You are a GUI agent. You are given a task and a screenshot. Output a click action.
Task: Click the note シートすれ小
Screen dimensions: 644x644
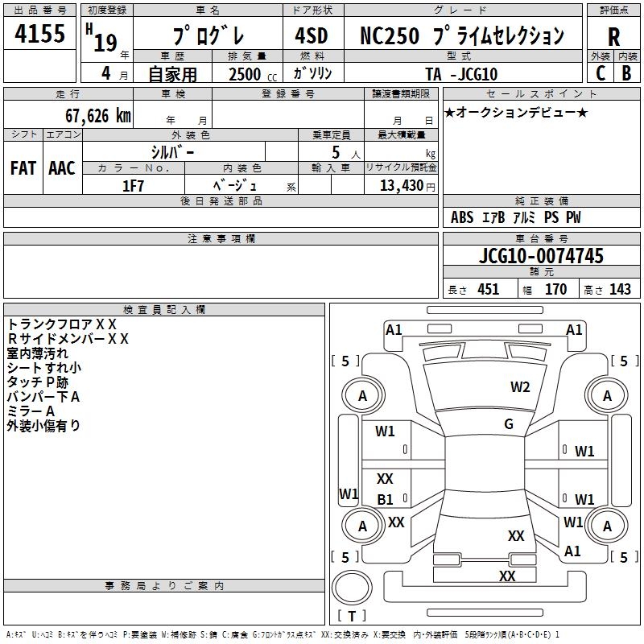pyautogui.click(x=44, y=368)
